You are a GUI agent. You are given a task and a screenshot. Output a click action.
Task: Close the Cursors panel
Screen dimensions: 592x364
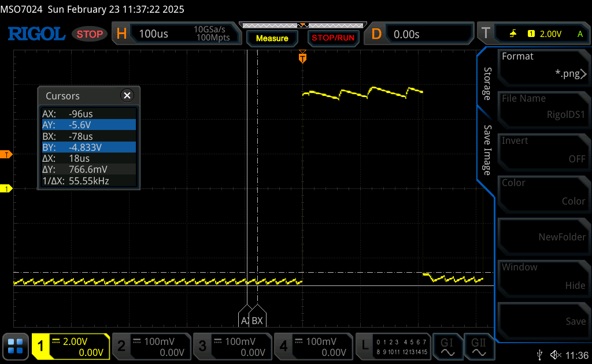click(x=127, y=95)
